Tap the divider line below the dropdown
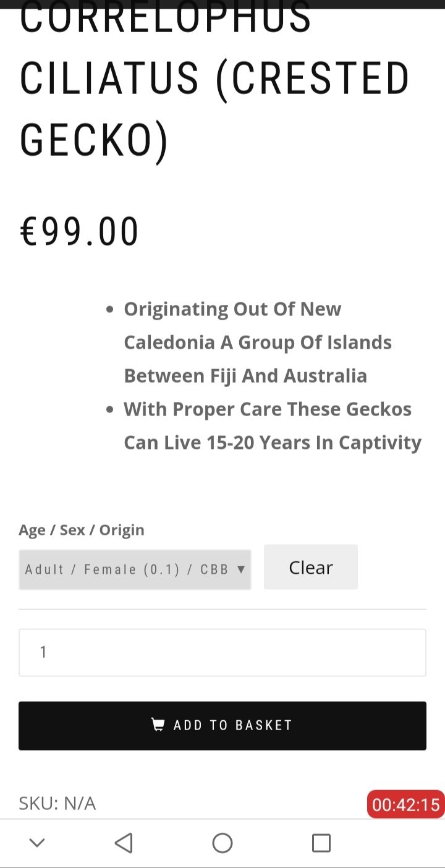 tap(222, 610)
